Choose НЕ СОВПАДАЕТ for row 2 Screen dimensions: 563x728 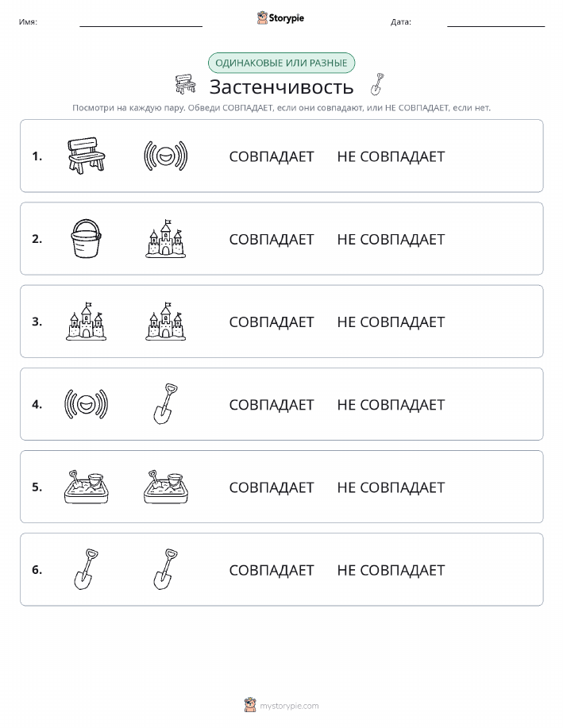pyautogui.click(x=391, y=239)
